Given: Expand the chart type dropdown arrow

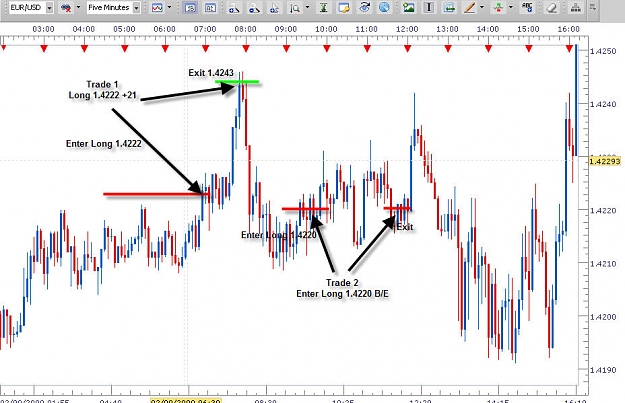Looking at the screenshot, I should pos(169,7).
